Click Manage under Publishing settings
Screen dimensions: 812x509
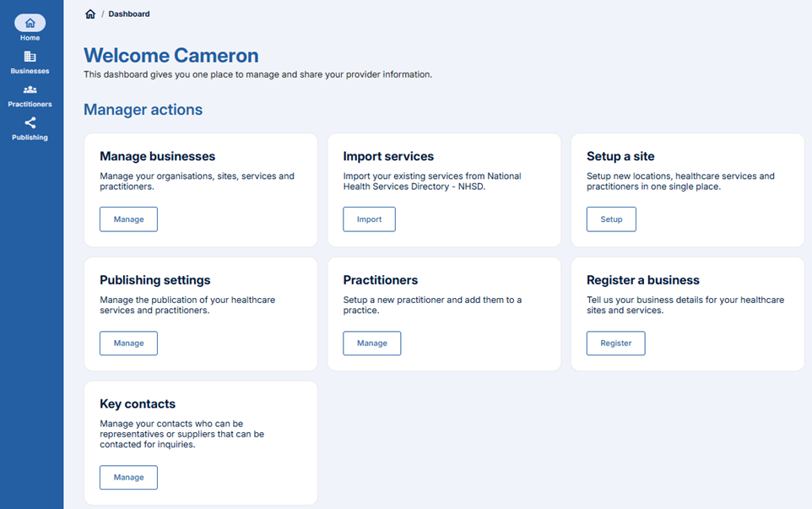(128, 343)
